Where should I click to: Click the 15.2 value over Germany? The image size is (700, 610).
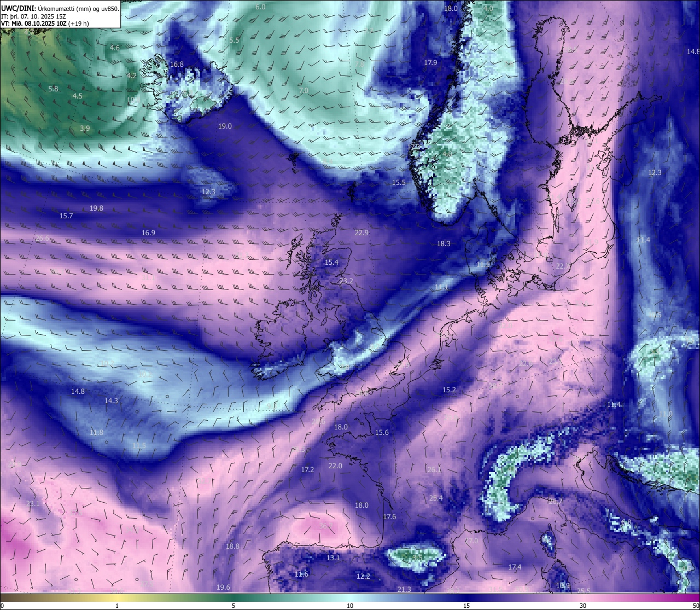pos(449,390)
